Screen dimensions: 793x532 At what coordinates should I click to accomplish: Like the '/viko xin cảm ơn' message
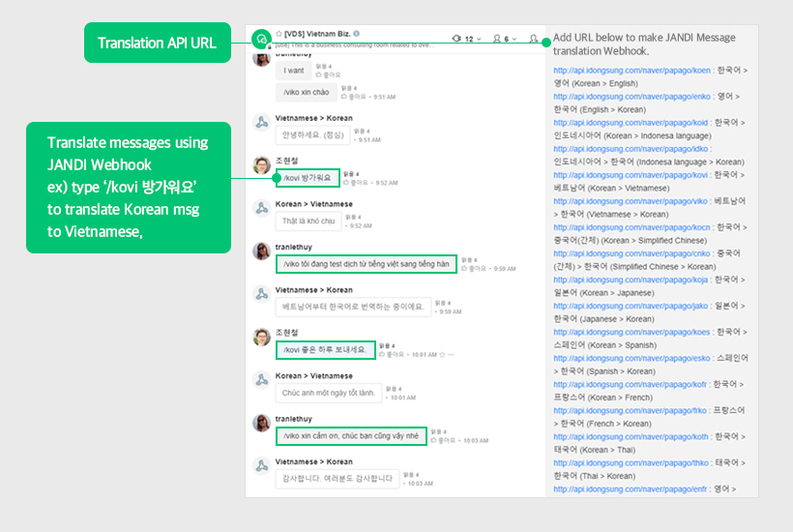[443, 440]
